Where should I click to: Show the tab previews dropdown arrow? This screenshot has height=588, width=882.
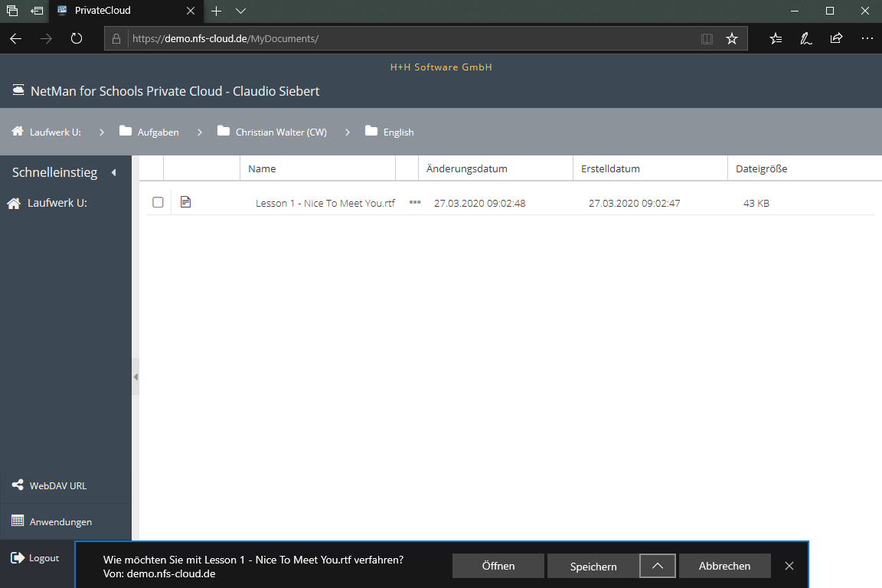click(240, 11)
